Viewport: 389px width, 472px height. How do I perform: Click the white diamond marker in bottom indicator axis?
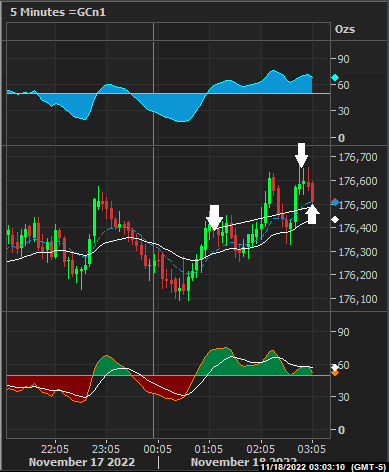[335, 368]
